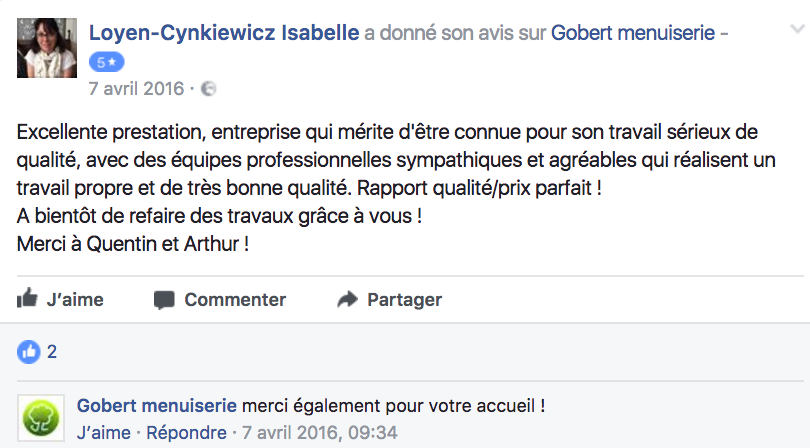Click Répondre under the comment

coord(186,432)
